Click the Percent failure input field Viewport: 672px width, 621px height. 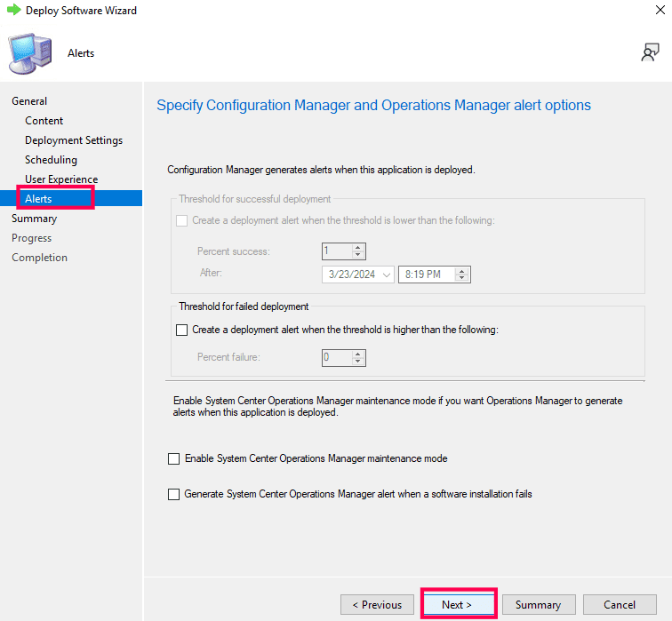(x=337, y=358)
